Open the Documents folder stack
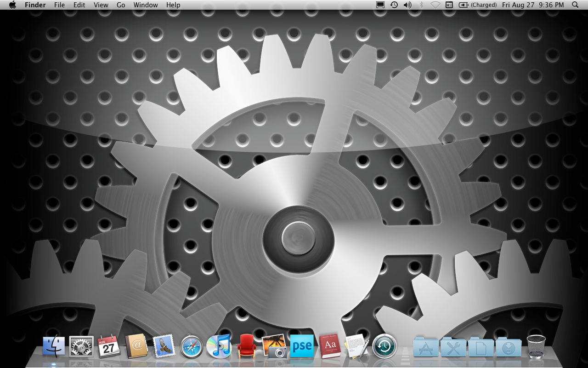588x368 pixels. [x=481, y=347]
